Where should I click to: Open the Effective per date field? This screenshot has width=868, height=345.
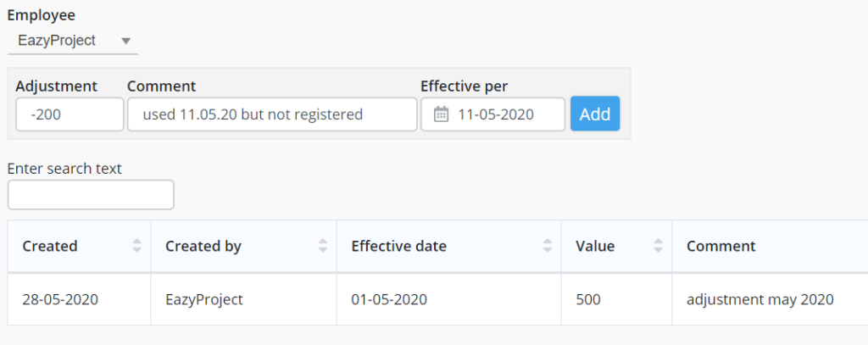pyautogui.click(x=492, y=114)
